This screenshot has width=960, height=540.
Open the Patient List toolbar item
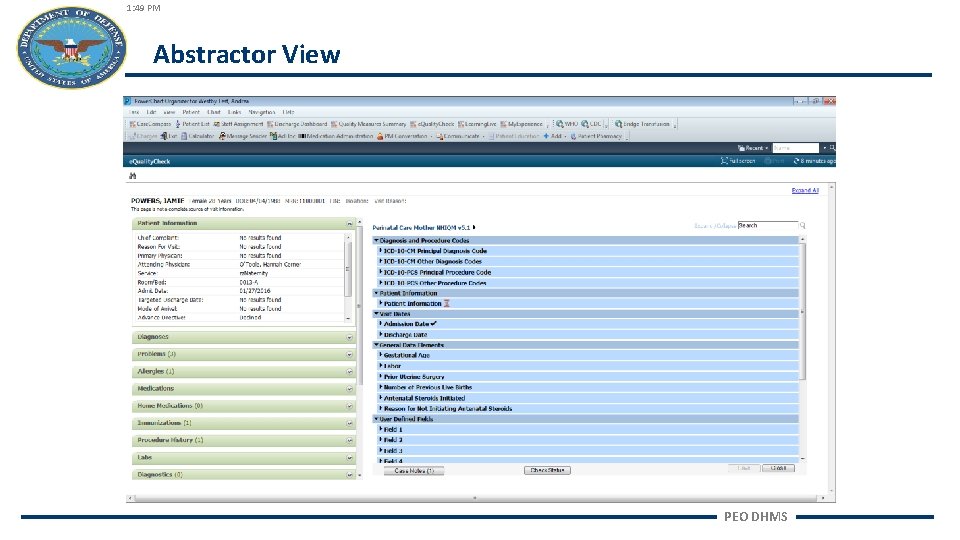(192, 124)
